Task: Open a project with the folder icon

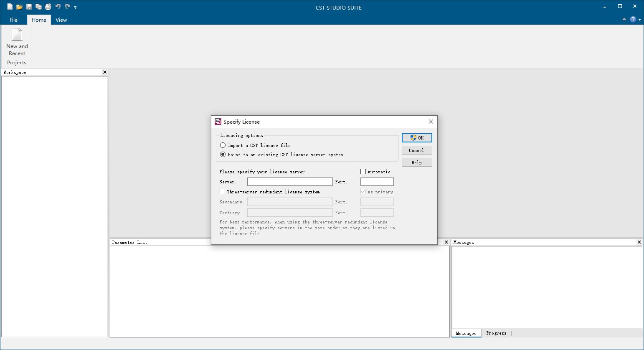Action: tap(19, 7)
